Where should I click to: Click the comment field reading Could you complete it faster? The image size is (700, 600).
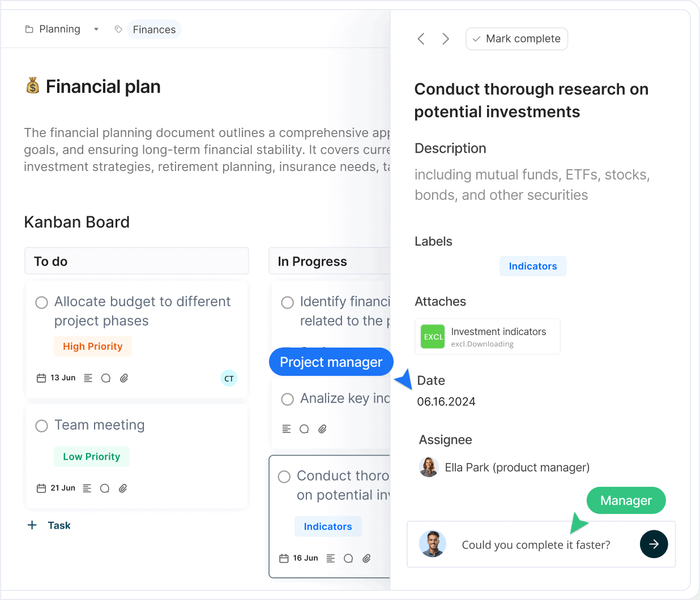click(x=536, y=545)
